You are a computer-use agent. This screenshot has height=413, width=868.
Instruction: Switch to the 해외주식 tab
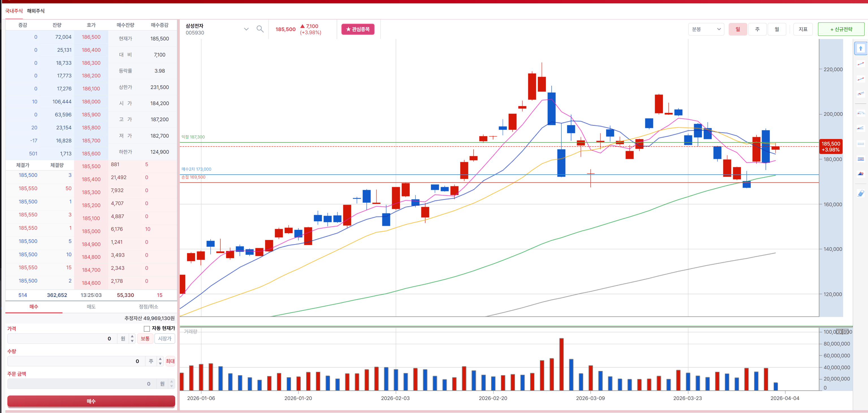click(x=36, y=11)
